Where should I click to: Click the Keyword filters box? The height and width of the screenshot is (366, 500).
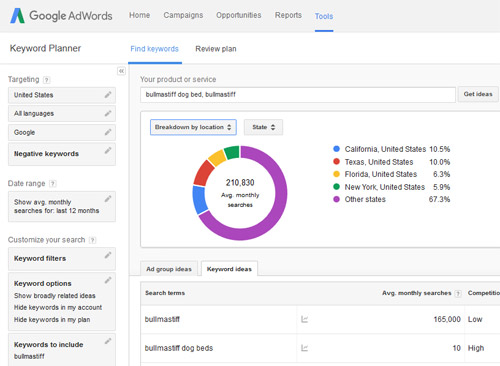click(x=62, y=259)
